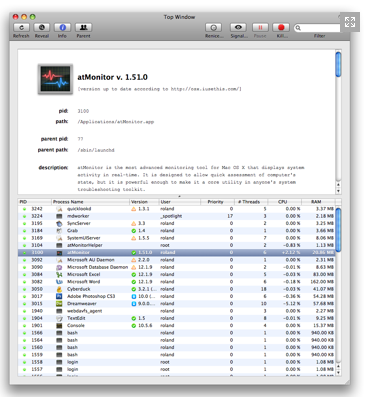
Task: Click the Cyberduck process icon
Action: click(x=59, y=289)
